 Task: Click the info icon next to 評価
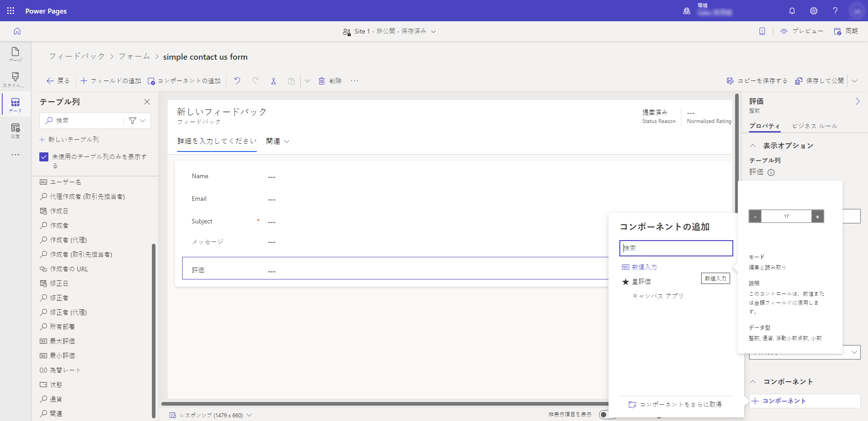coord(771,172)
